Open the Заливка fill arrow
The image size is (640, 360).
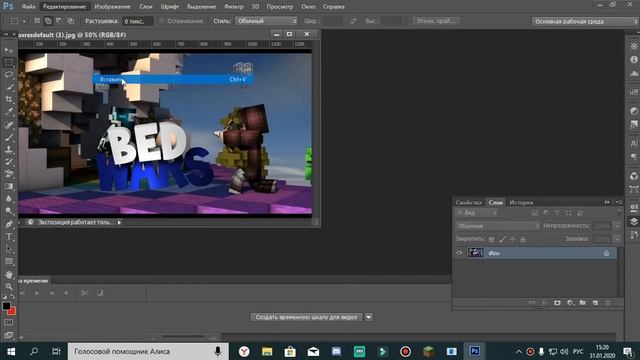tap(617, 239)
